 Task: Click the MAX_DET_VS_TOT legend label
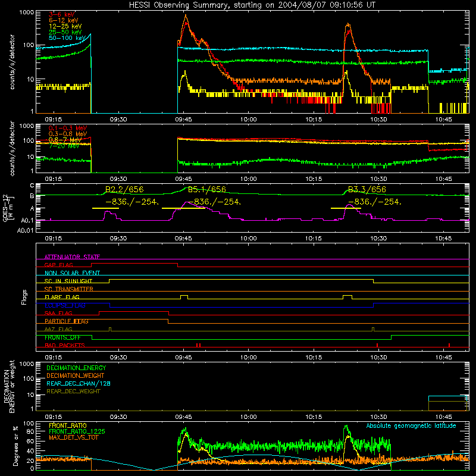[74, 437]
